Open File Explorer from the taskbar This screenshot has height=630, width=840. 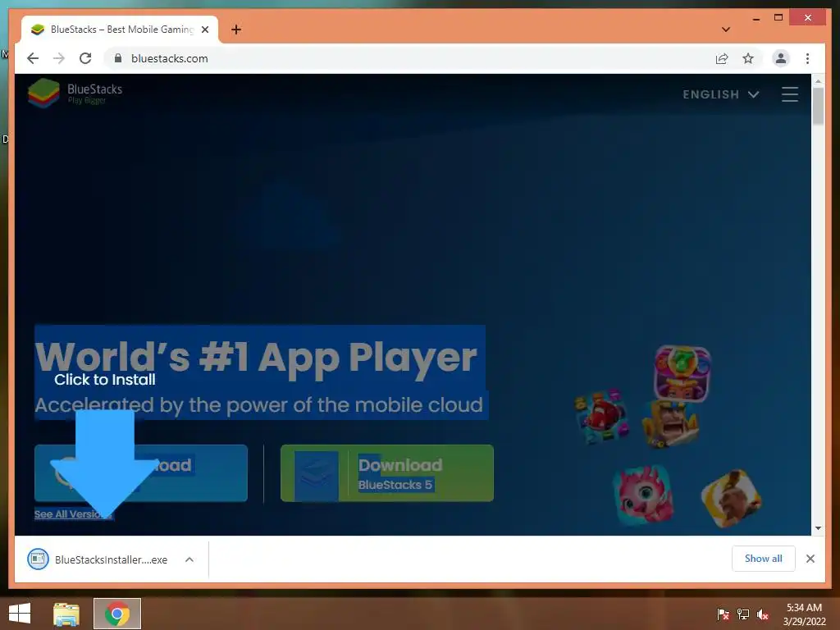66,614
